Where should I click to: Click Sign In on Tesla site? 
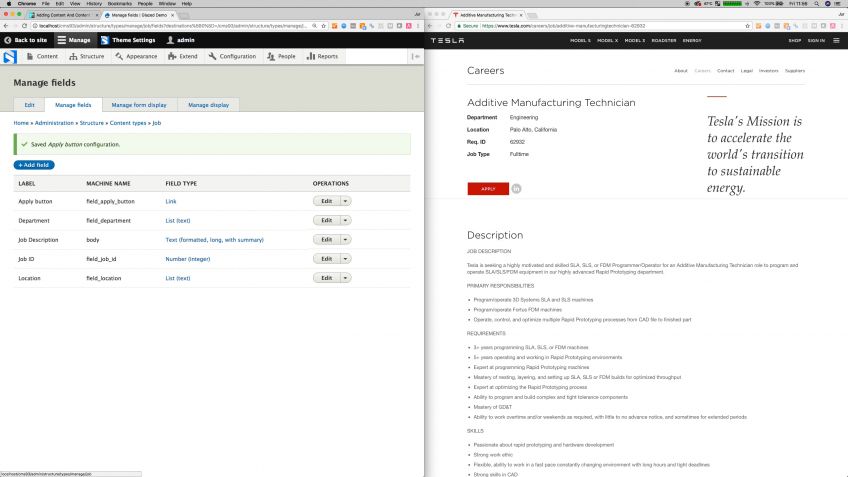[816, 41]
